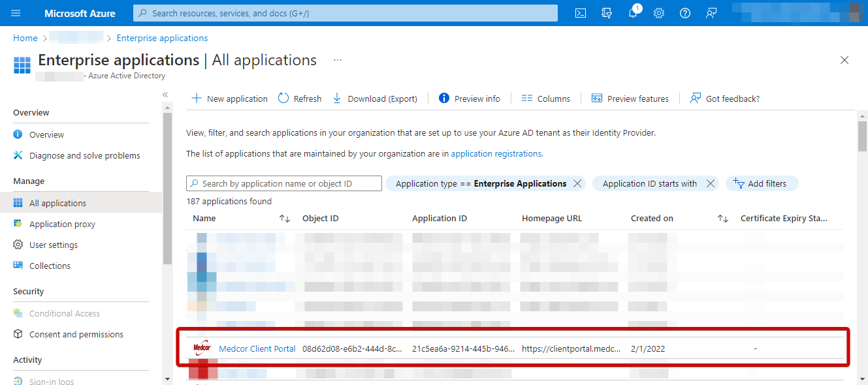
Task: Click the Home breadcrumb
Action: 25,38
